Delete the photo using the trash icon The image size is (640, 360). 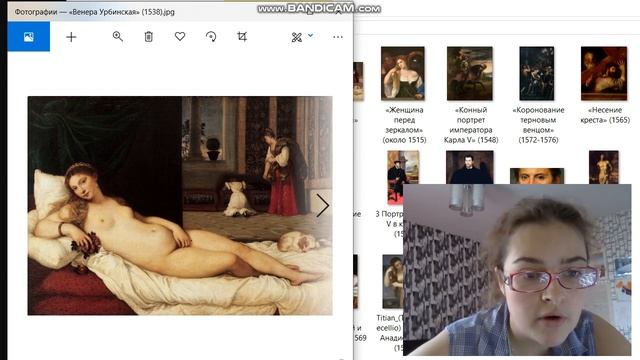(149, 37)
